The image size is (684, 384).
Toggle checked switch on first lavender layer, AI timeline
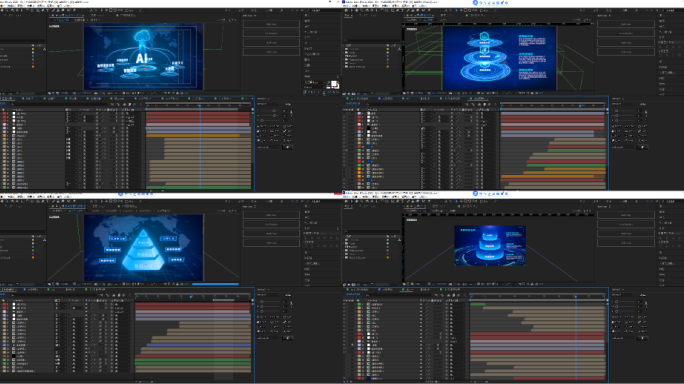[x=114, y=128]
